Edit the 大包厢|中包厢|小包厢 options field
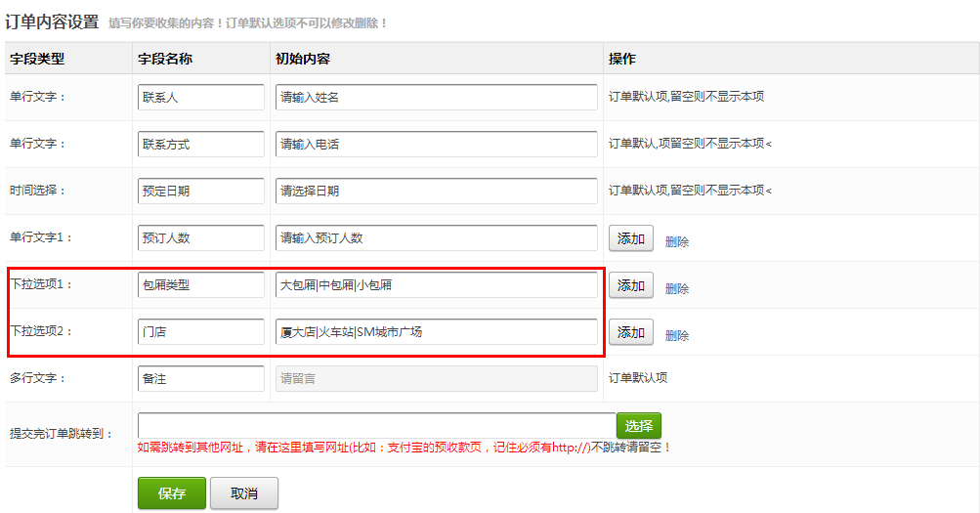This screenshot has height=513, width=980. pyautogui.click(x=436, y=285)
